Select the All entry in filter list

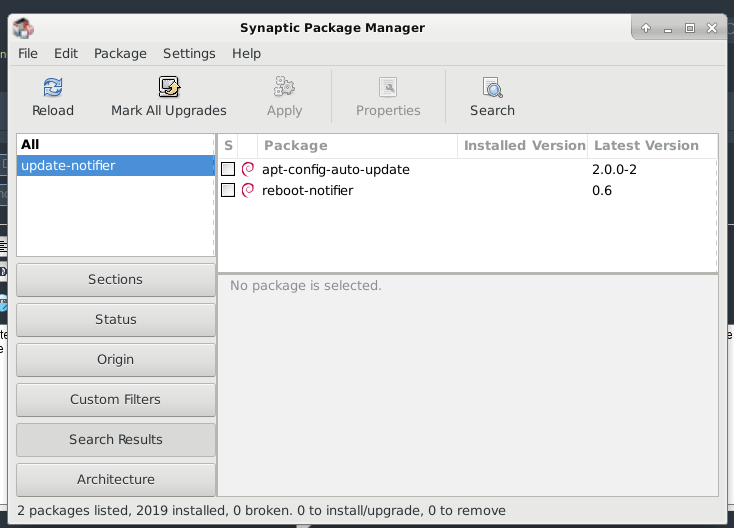(115, 145)
